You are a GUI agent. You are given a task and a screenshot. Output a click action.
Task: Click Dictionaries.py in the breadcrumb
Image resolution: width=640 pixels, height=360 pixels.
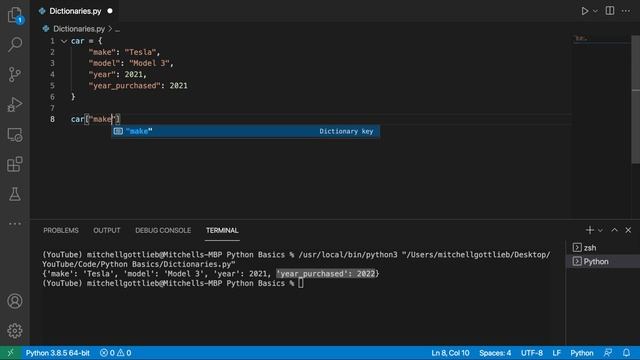pos(79,29)
